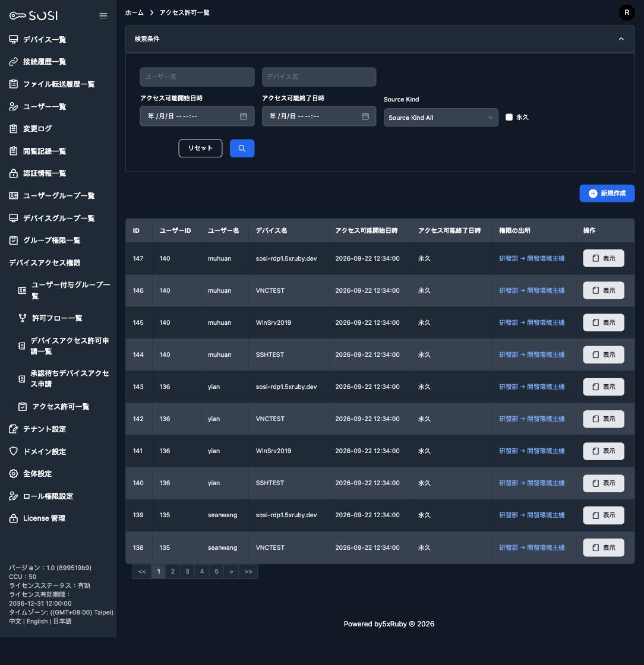Open 研發部 → 開發環境主機 link for ID 140
The width and height of the screenshot is (644, 665).
(x=532, y=483)
